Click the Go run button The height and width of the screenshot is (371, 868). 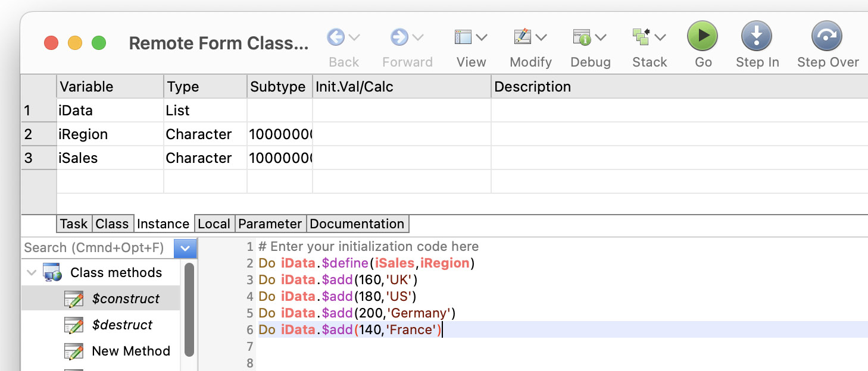click(x=702, y=37)
